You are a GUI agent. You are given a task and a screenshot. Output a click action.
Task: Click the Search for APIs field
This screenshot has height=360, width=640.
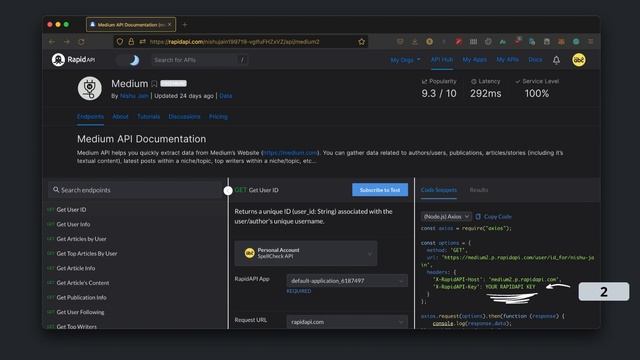tap(200, 60)
